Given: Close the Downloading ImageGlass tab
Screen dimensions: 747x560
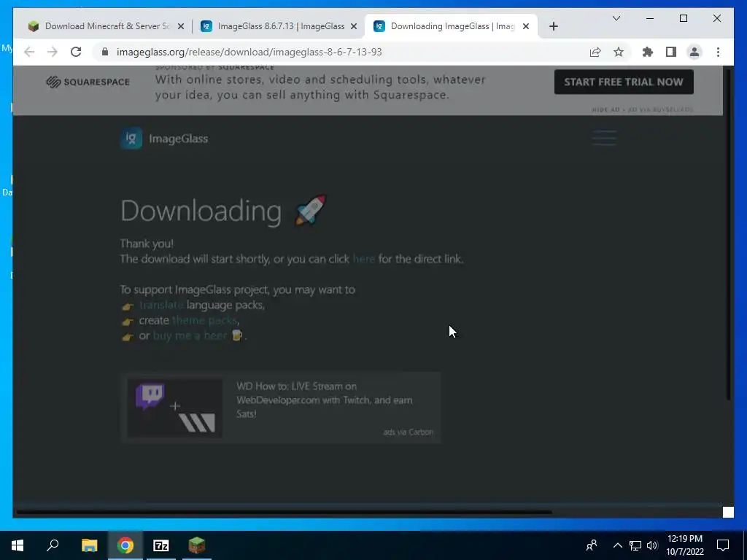Looking at the screenshot, I should pos(526,27).
